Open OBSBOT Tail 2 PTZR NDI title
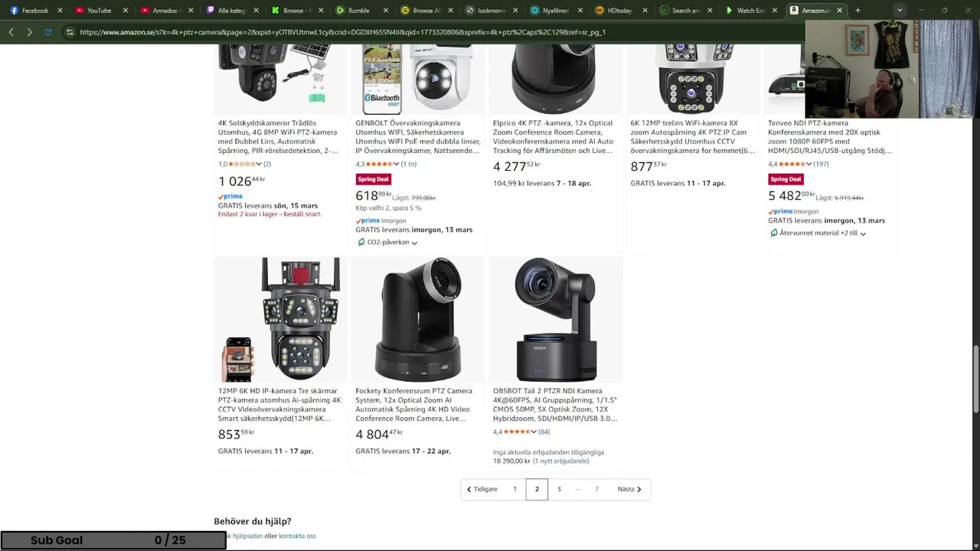 click(555, 405)
